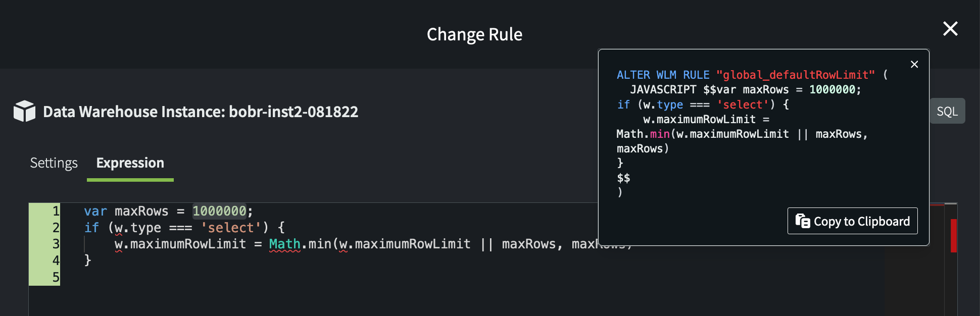This screenshot has height=316, width=980.
Task: Click the Data Warehouse cube icon
Action: [24, 111]
